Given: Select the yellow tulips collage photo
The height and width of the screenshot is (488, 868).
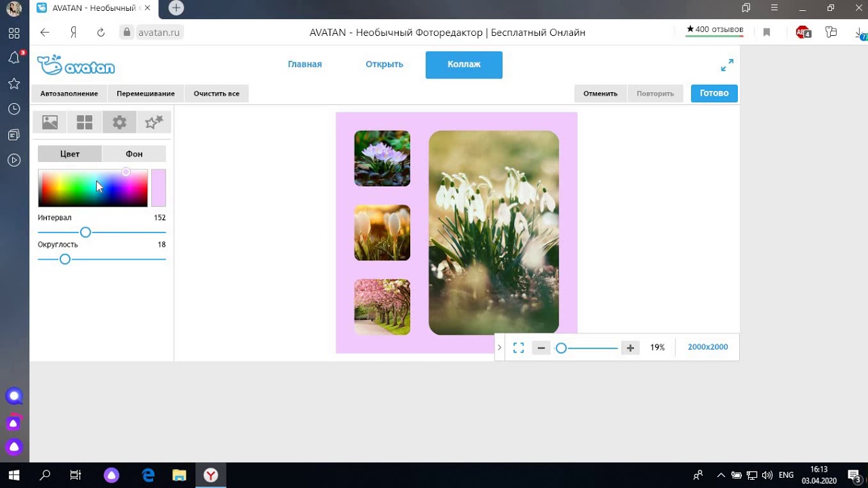Looking at the screenshot, I should click(382, 232).
